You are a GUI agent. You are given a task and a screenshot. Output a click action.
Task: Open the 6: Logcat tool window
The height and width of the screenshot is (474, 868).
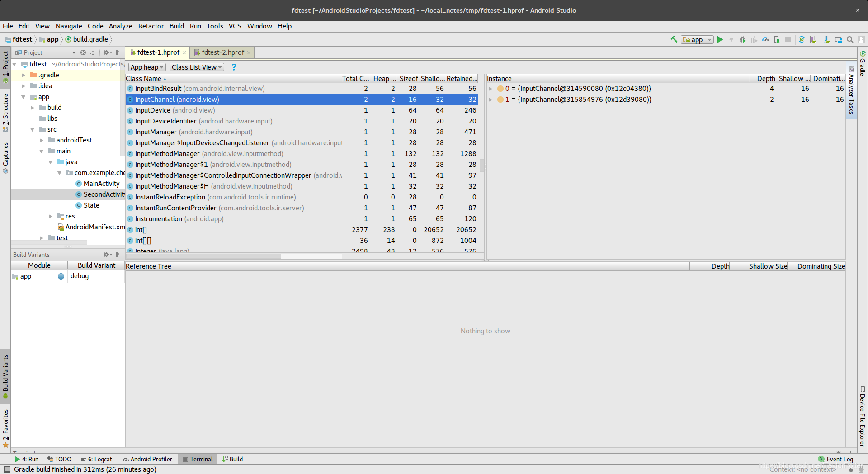96,459
